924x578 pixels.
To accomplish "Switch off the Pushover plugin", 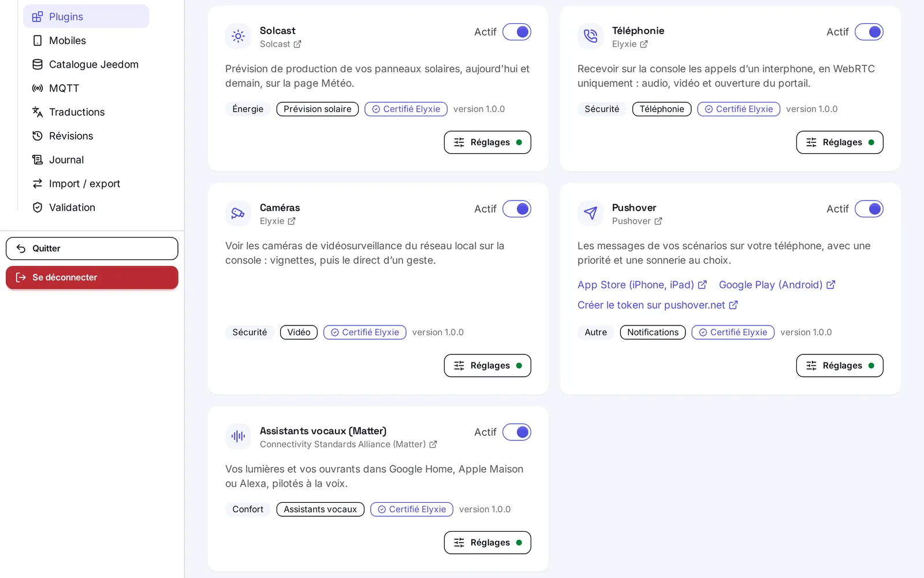I will click(869, 209).
